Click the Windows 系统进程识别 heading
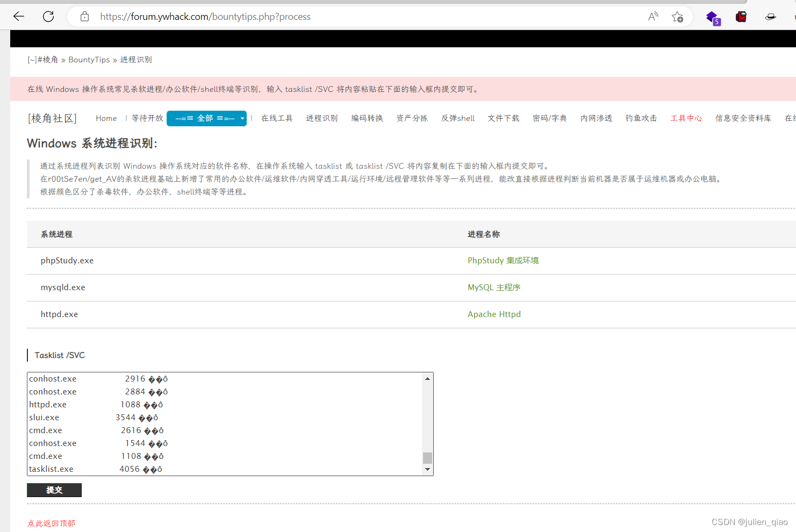The height and width of the screenshot is (532, 796). point(92,143)
